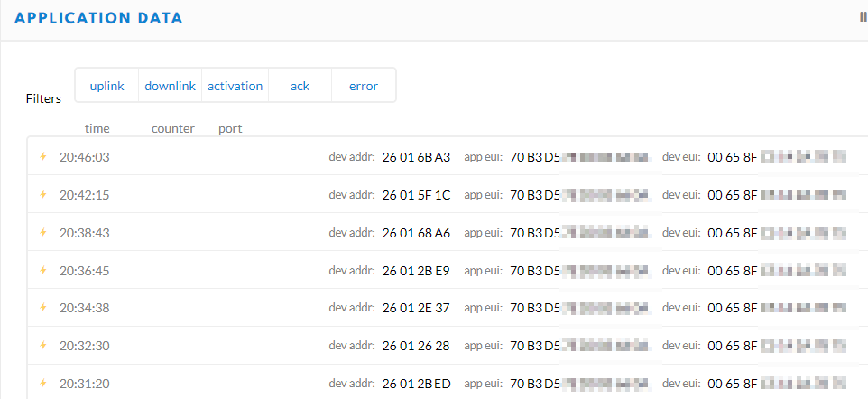The image size is (868, 399).
Task: Expand the 20:46:03 activation row
Action: click(448, 157)
